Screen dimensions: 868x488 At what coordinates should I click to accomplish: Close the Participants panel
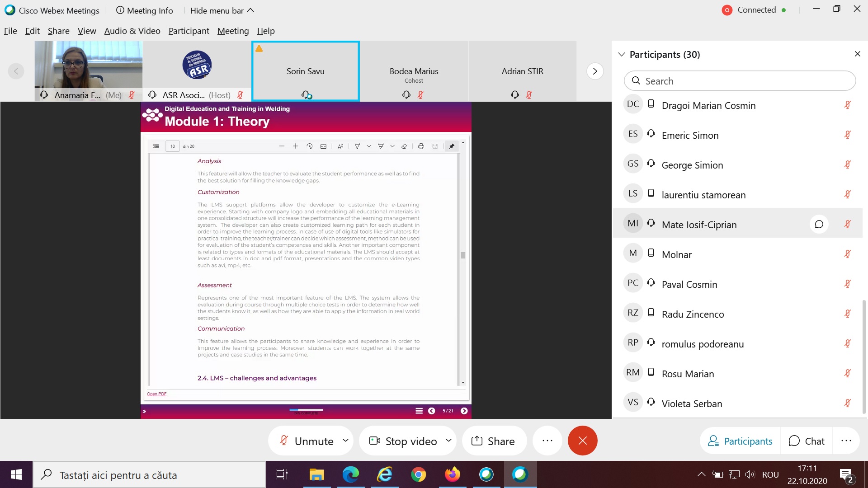pyautogui.click(x=857, y=54)
